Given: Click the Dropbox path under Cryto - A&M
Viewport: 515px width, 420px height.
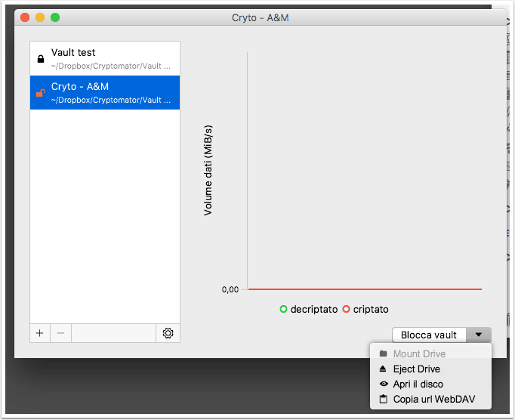Looking at the screenshot, I should pos(111,100).
